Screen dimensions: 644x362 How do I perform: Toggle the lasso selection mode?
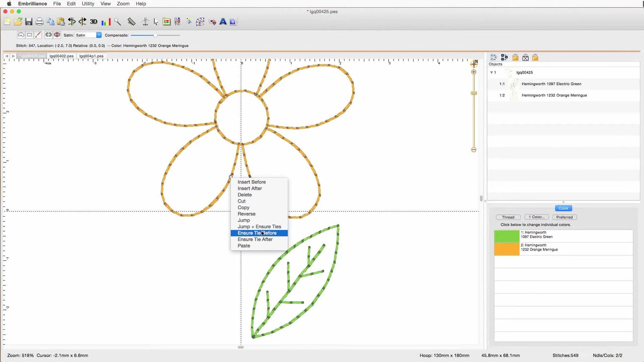[x=21, y=35]
